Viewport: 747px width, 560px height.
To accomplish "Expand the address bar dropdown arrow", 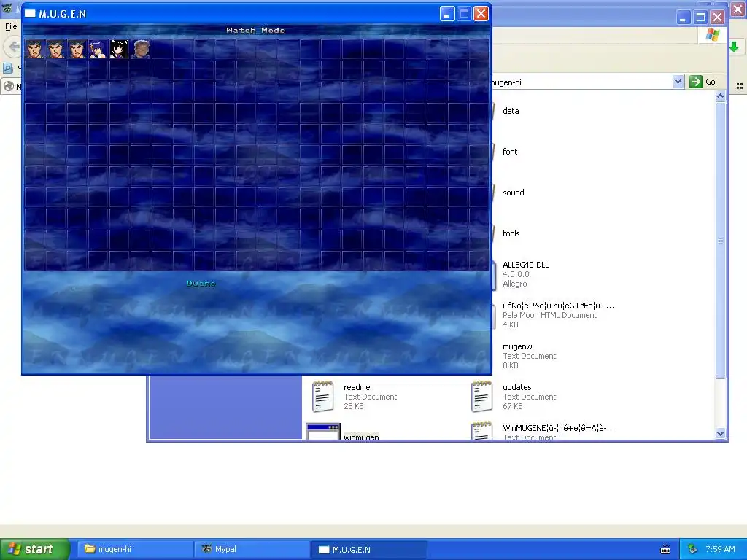I will (678, 82).
